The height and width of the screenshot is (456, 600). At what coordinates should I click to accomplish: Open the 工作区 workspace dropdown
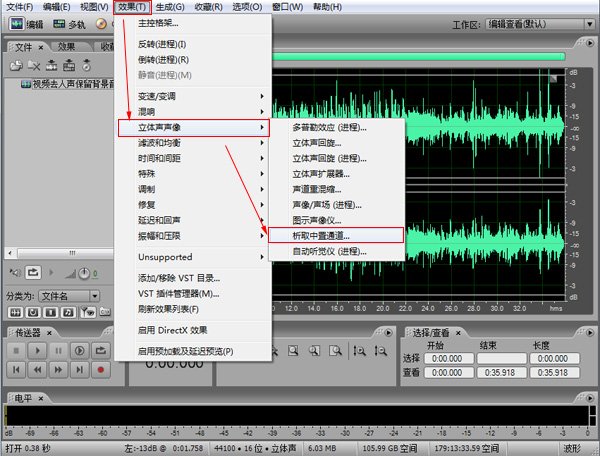coord(540,24)
